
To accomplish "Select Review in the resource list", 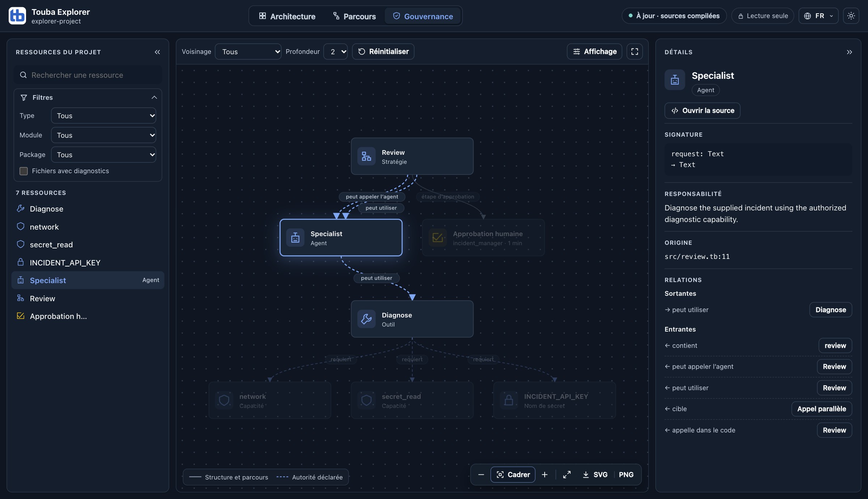I will point(88,299).
